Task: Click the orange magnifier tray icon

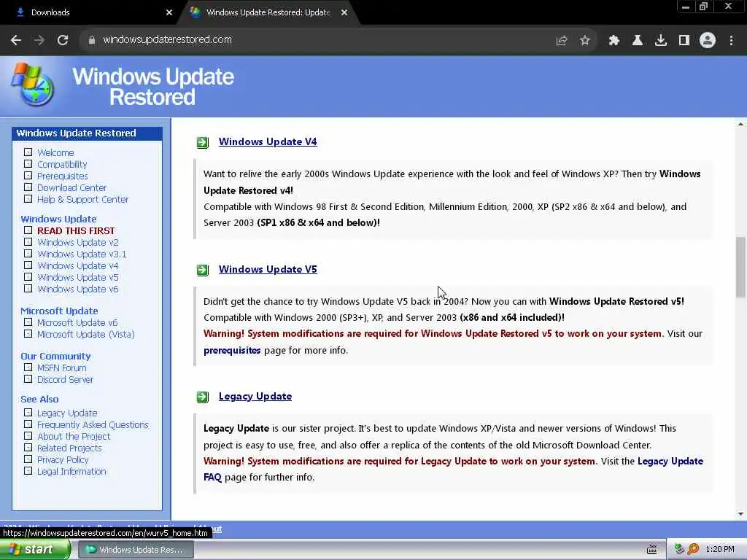Action: click(x=693, y=549)
